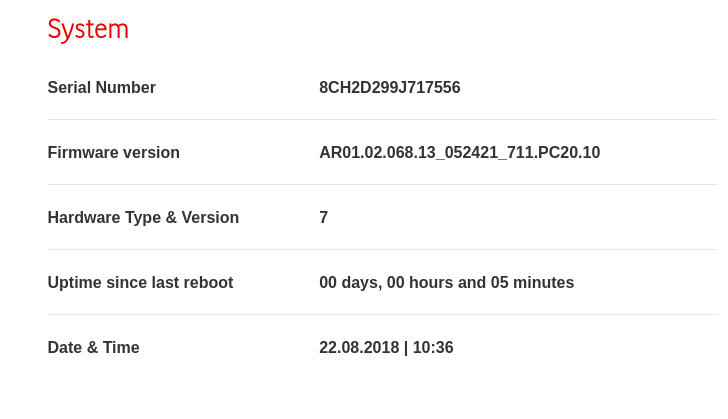Select the firmware value starting with AR01.02.068.13

click(459, 153)
